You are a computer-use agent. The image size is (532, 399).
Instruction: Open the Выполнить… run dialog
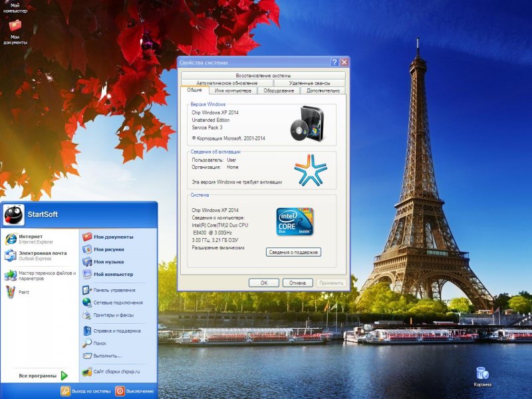pos(102,356)
